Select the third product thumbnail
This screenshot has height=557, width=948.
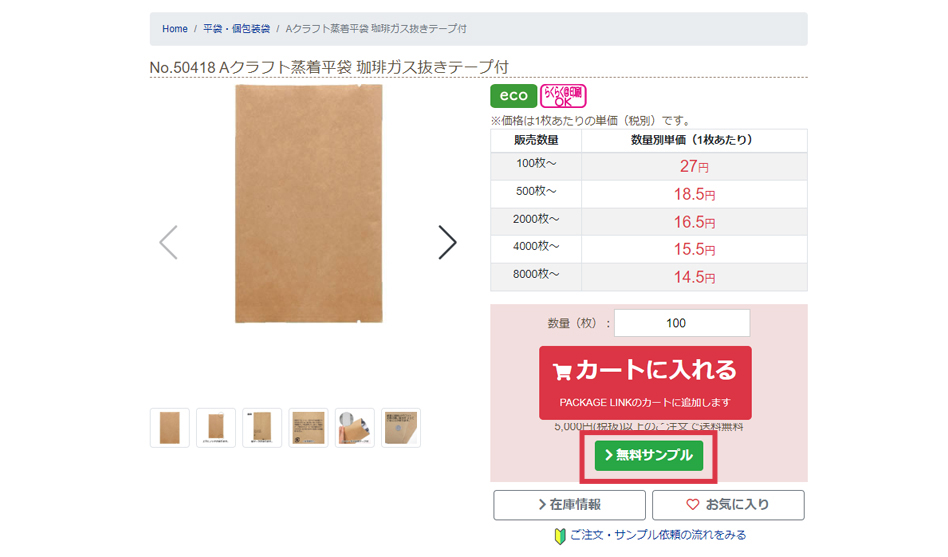(262, 428)
